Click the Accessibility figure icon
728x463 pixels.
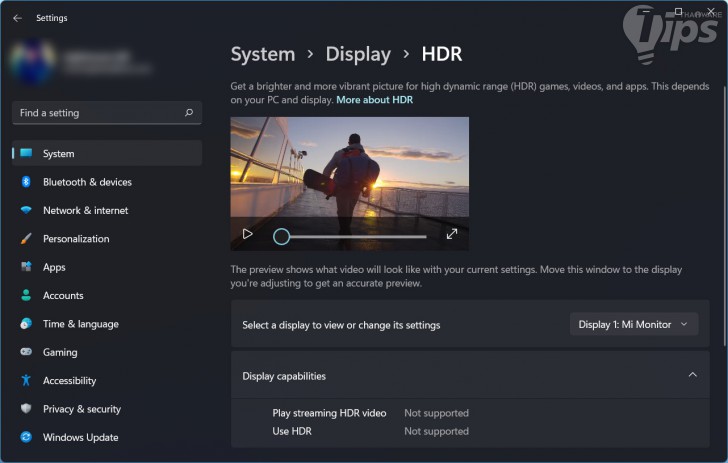(26, 380)
